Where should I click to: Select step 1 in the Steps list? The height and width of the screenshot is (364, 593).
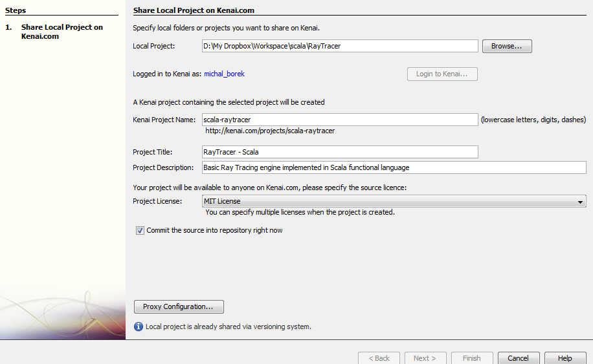[62, 32]
